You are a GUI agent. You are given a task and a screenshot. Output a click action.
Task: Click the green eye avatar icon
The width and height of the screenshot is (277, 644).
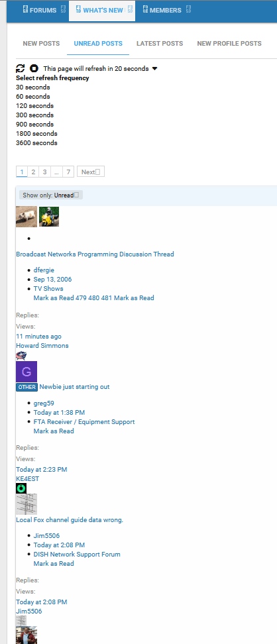click(x=21, y=488)
